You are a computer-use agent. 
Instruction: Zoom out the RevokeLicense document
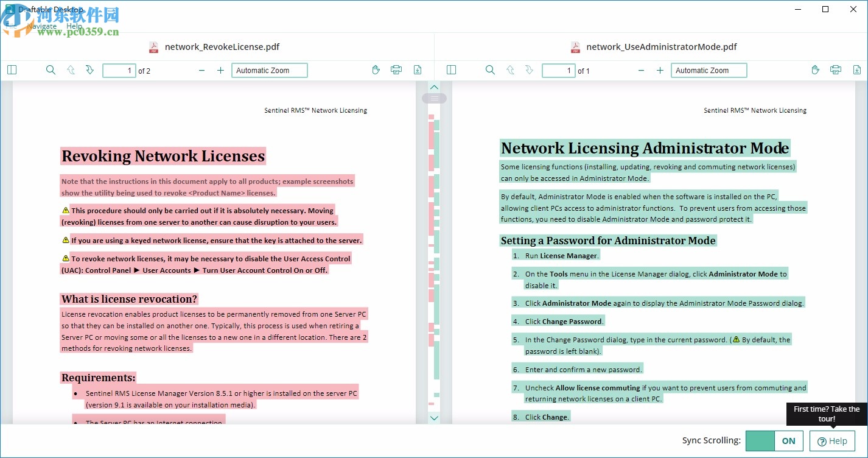(202, 71)
